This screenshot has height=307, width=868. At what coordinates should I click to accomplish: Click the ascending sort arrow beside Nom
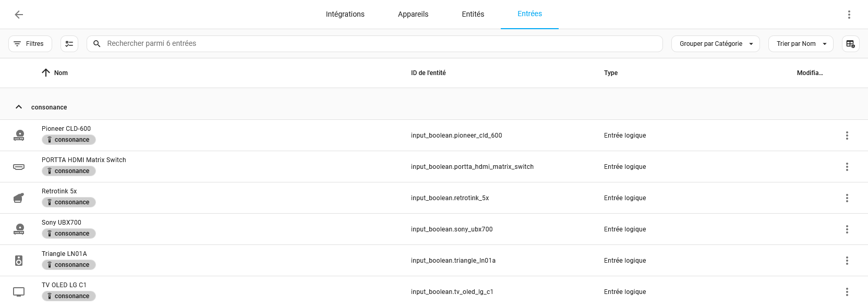click(x=46, y=73)
